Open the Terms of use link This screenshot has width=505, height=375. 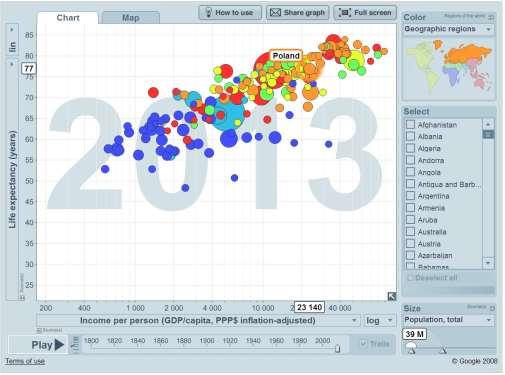click(25, 361)
